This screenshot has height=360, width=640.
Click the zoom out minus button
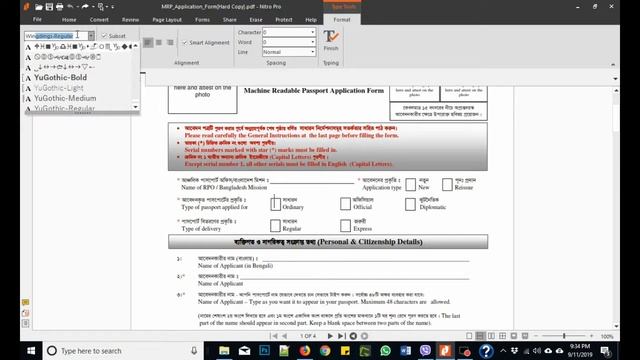tap(536, 336)
